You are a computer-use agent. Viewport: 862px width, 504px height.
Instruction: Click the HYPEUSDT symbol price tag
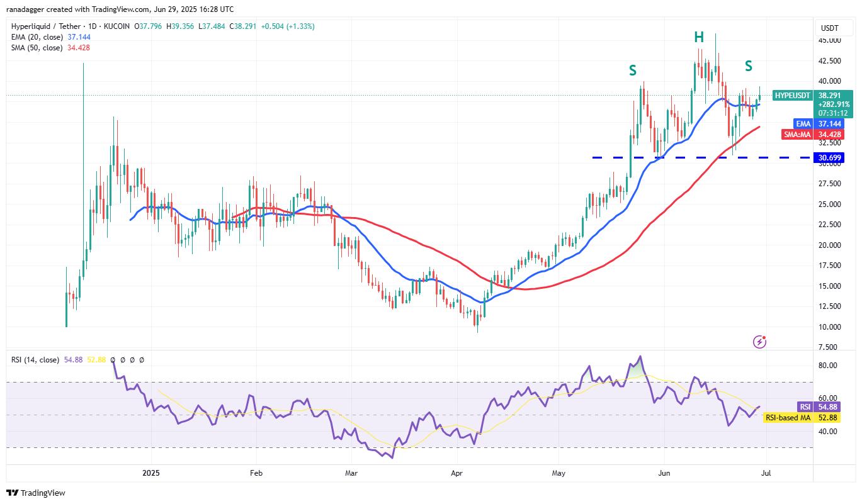(x=793, y=94)
